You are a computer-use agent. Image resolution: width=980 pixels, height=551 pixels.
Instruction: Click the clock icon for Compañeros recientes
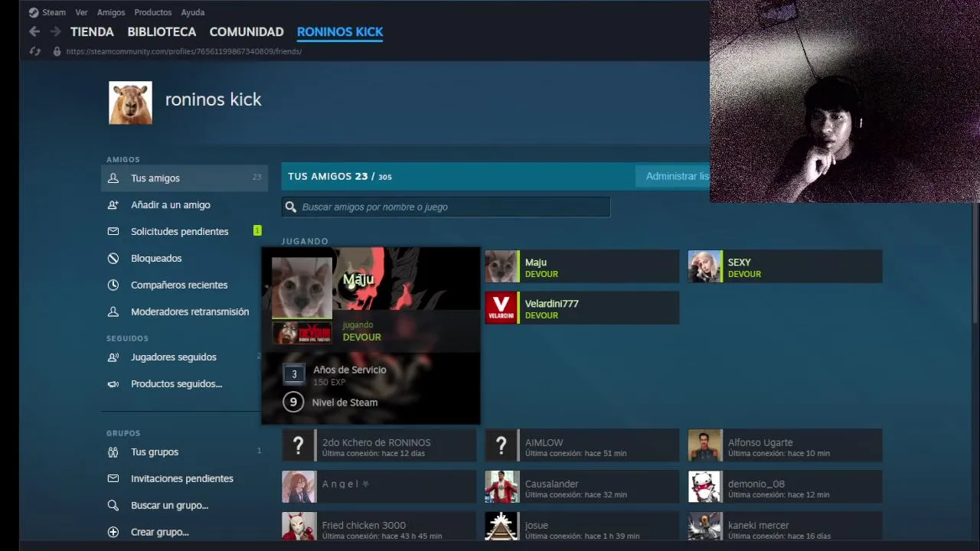pyautogui.click(x=113, y=285)
